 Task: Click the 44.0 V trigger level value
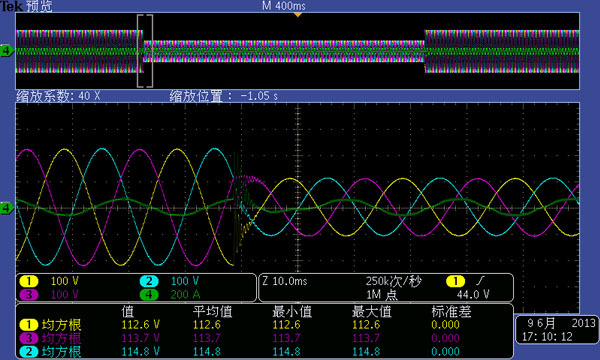(x=473, y=295)
